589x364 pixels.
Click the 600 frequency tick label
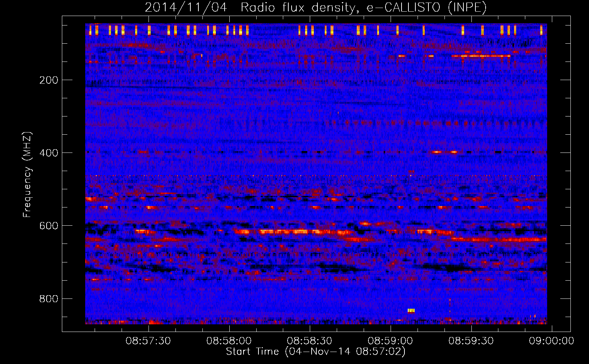click(x=49, y=226)
